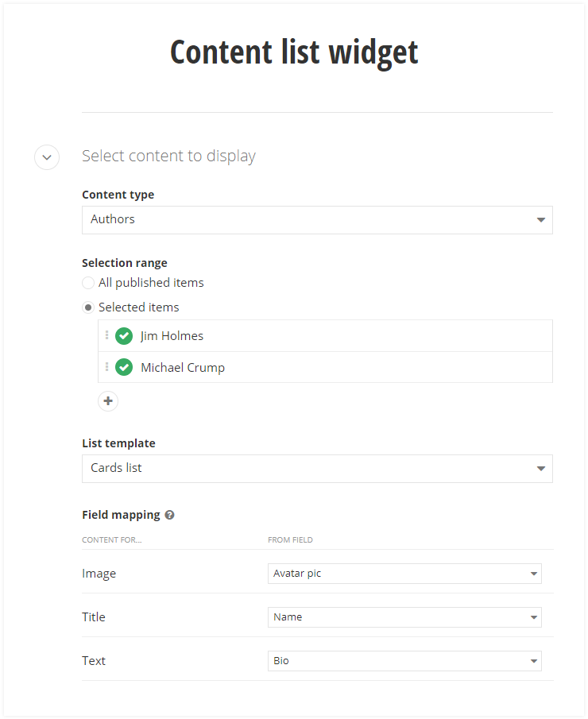Click green checkmark next to Jim Holmes
Screen dimensions: 588x719
[124, 336]
